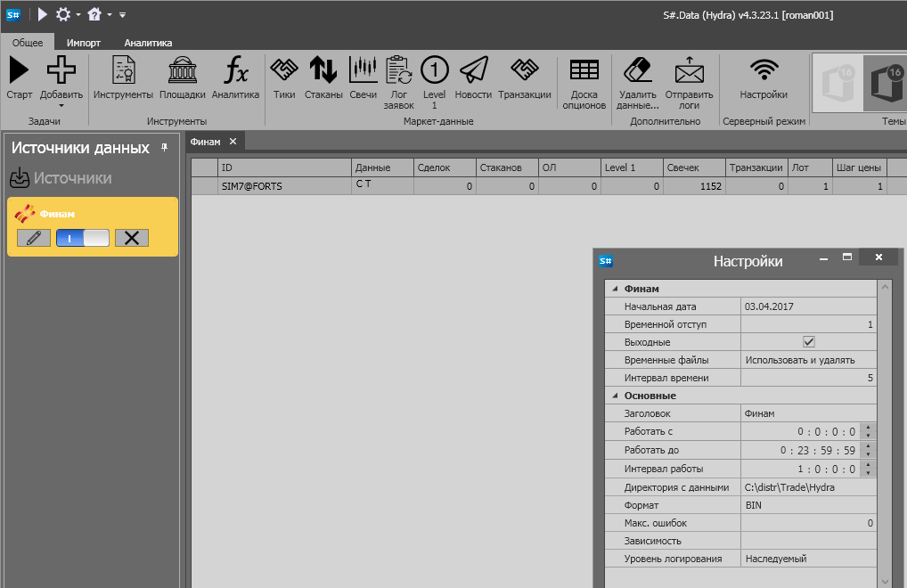This screenshot has width=907, height=588.
Task: Switch to the Импорт ribbon tab
Action: tap(83, 42)
